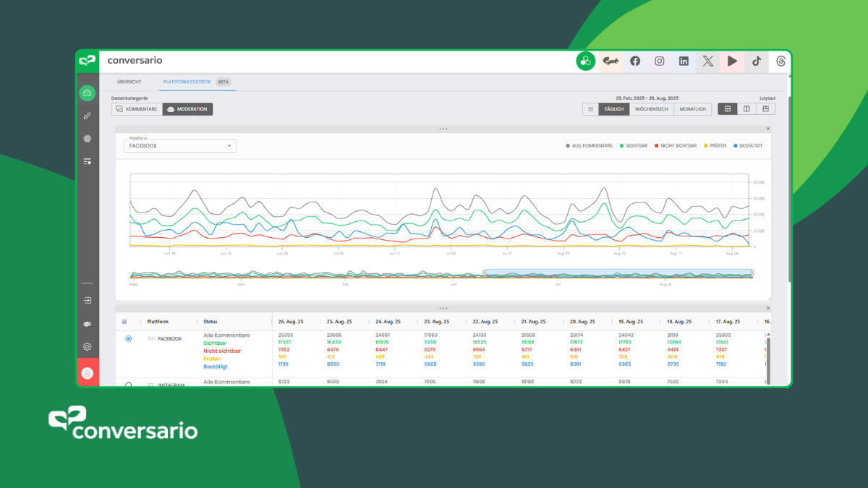Toggle PRÜFEN legend series
This screenshot has height=488, width=868.
click(x=715, y=145)
